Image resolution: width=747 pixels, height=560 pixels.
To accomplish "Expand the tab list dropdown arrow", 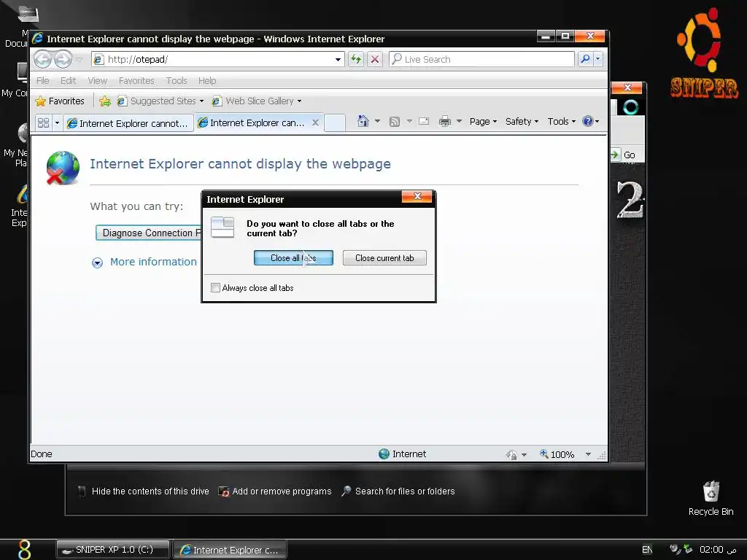I will (x=57, y=122).
